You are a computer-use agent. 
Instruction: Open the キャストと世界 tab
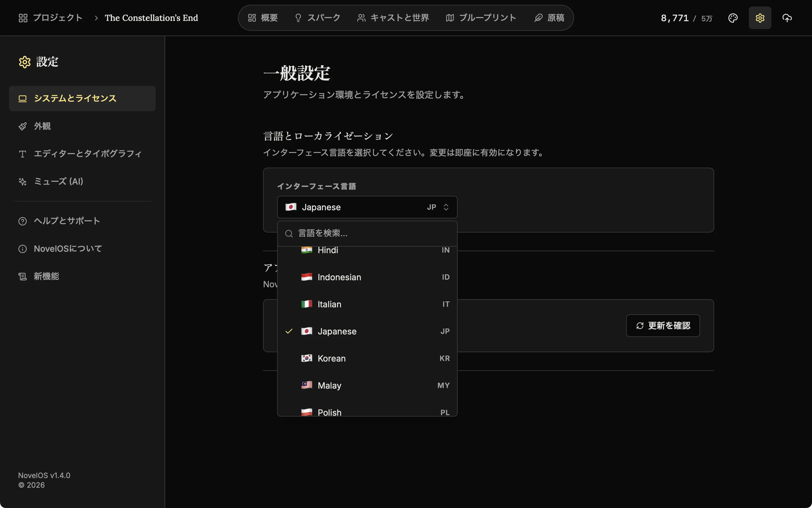(393, 18)
